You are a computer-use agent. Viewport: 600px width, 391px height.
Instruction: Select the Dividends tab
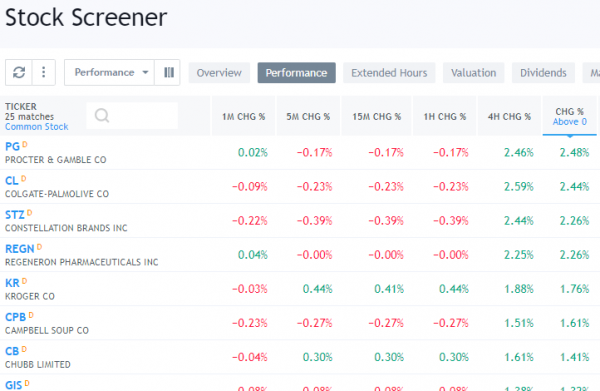543,73
